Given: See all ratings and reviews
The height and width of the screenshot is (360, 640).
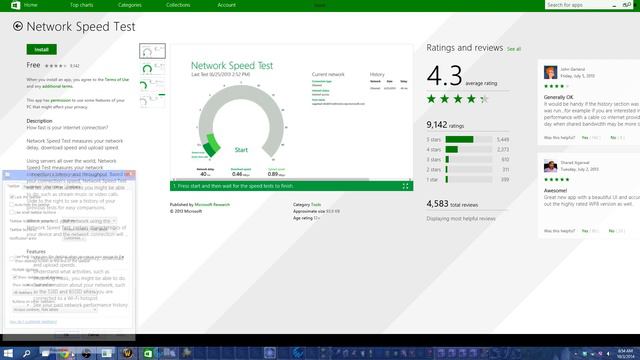Looking at the screenshot, I should point(514,49).
